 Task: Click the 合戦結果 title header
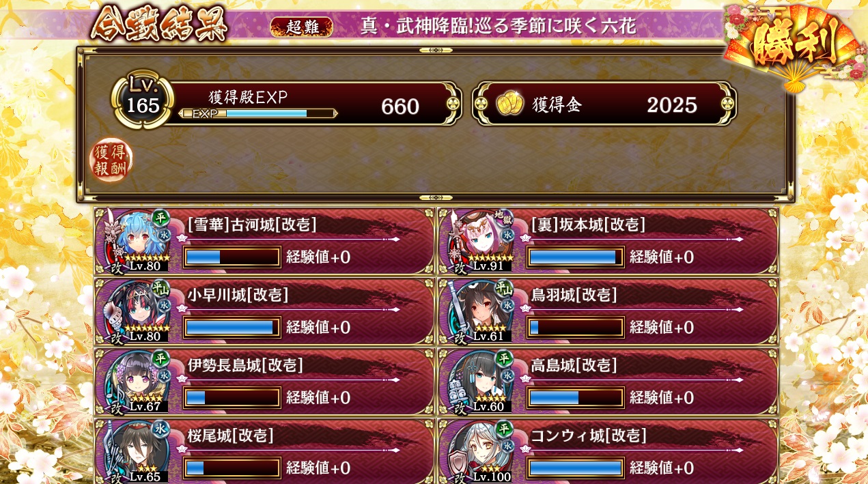[159, 25]
